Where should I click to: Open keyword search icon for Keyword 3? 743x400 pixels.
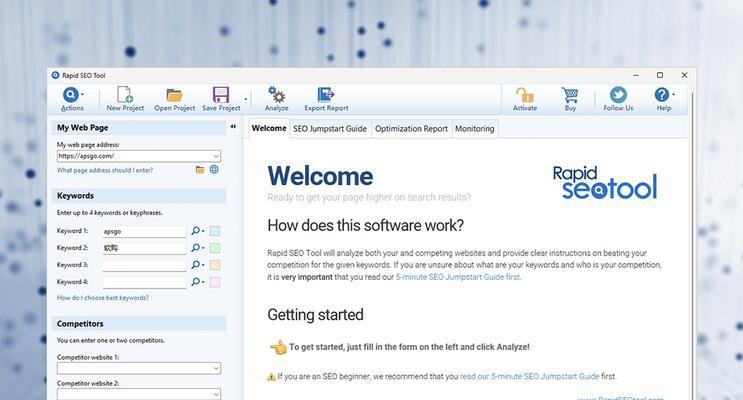pos(196,265)
